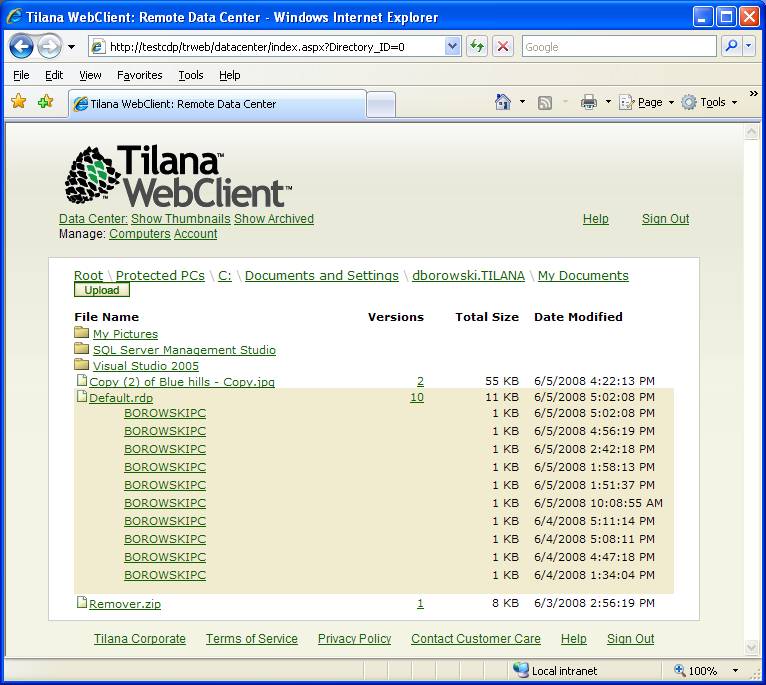Expand the address bar history dropdown
This screenshot has width=766, height=685.
[453, 47]
